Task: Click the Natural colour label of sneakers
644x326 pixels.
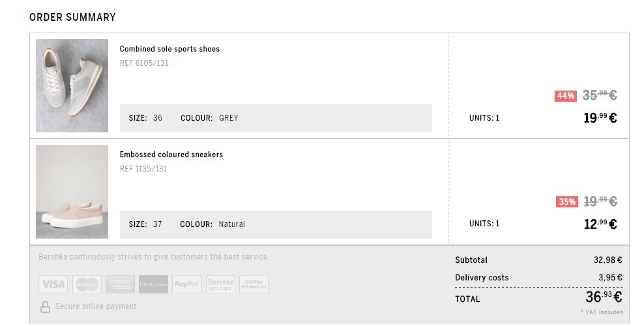Action: pos(231,224)
